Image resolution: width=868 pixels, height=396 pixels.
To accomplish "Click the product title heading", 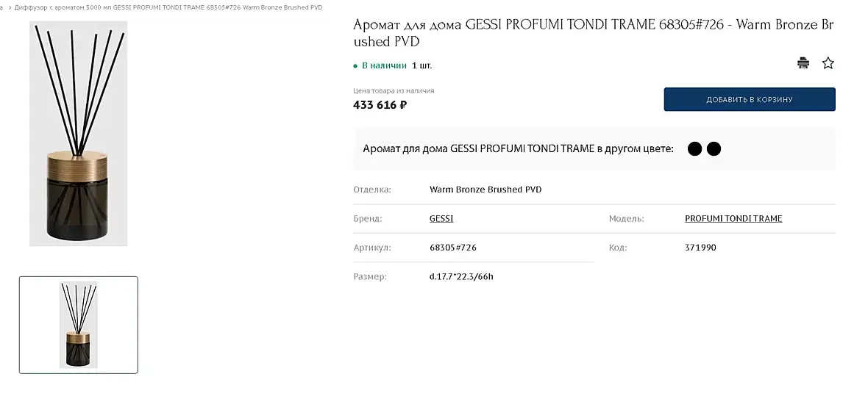I will coord(593,32).
